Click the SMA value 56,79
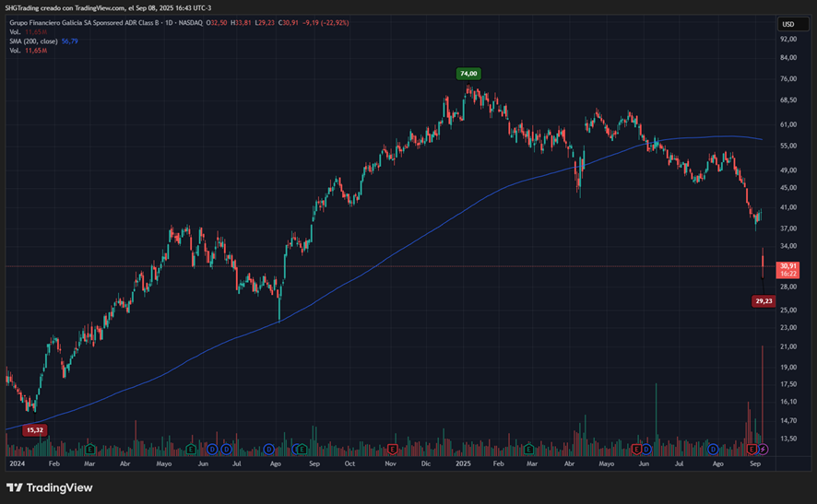This screenshot has height=504, width=817. tap(70, 41)
